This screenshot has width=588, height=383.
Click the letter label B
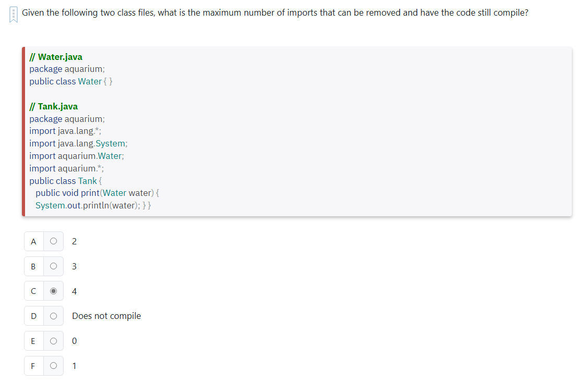pyautogui.click(x=33, y=266)
